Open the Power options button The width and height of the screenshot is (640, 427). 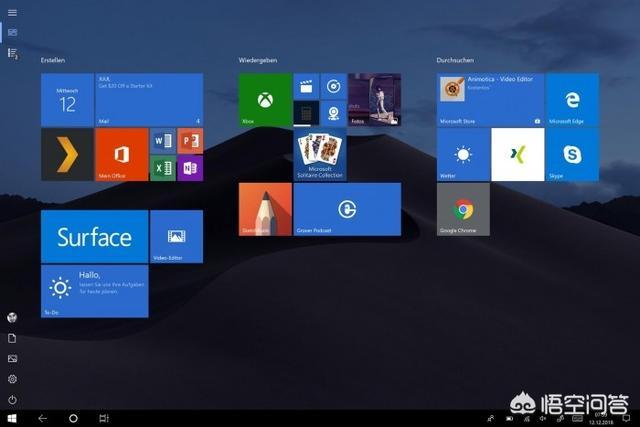click(x=12, y=399)
